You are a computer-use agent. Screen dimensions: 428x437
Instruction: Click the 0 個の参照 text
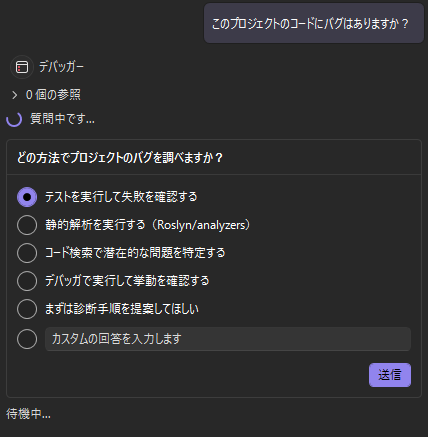click(x=53, y=95)
